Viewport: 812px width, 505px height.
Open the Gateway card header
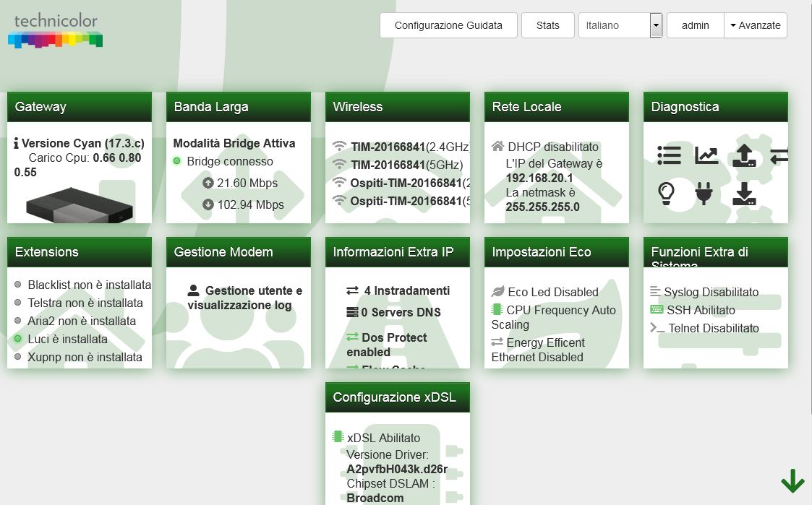(80, 107)
